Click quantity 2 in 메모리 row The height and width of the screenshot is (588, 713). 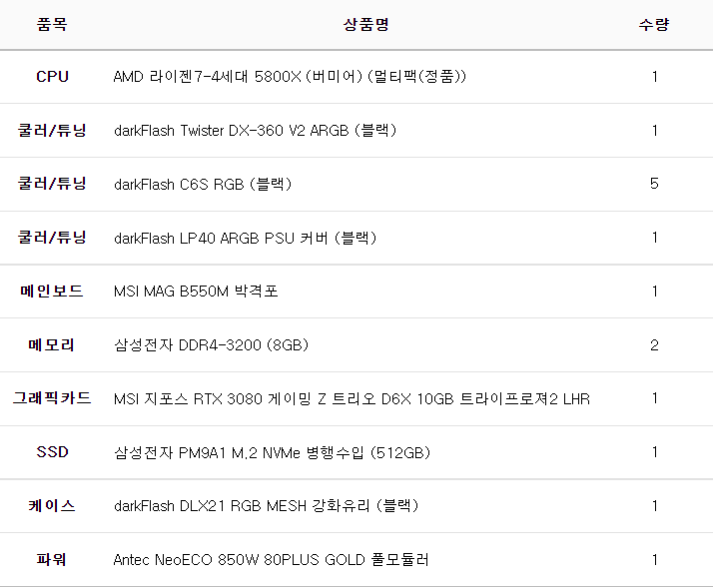click(654, 345)
